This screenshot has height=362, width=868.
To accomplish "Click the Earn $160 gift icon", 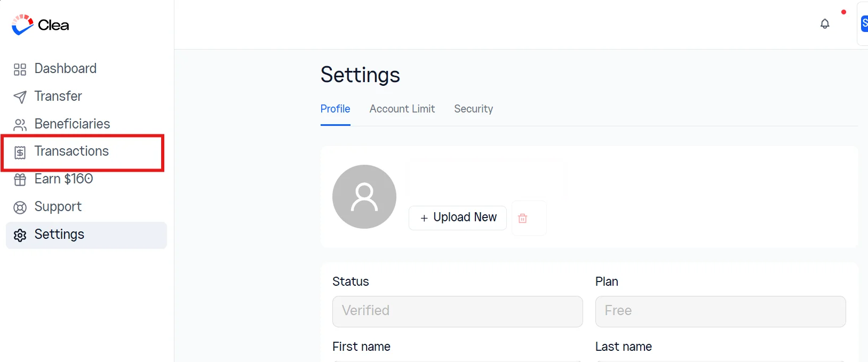I will click(20, 180).
